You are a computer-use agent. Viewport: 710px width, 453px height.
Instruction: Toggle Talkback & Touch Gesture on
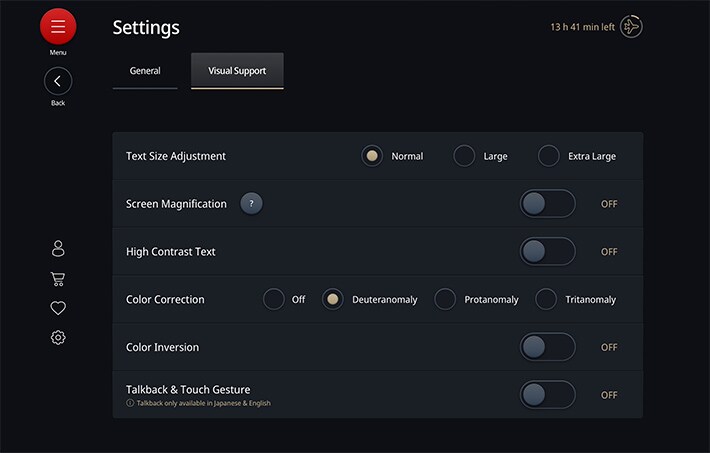coord(547,395)
